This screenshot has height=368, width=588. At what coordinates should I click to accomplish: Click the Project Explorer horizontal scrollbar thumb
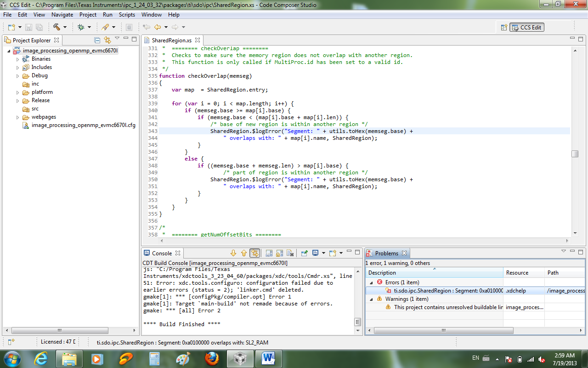(x=60, y=330)
